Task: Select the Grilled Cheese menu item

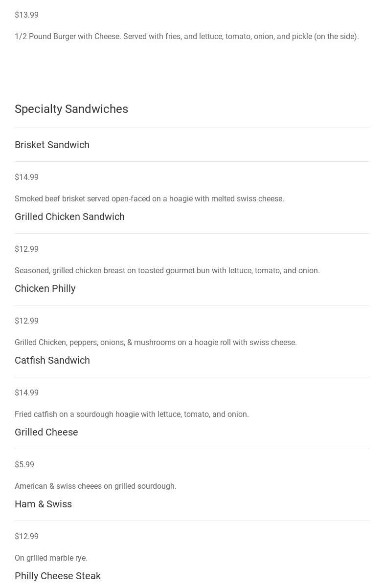Action: (x=46, y=432)
